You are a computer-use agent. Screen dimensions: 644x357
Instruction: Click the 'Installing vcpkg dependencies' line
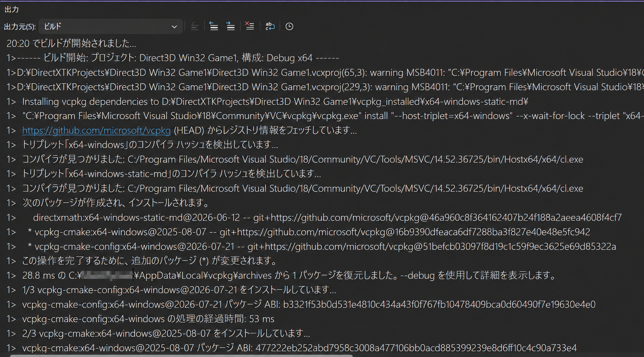[x=267, y=101]
